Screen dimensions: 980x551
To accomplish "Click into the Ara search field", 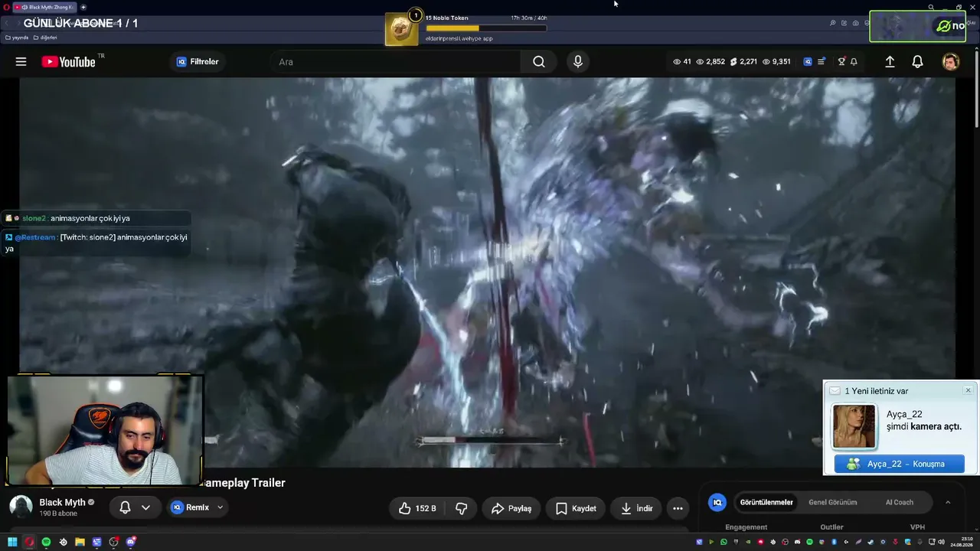I will 395,62.
